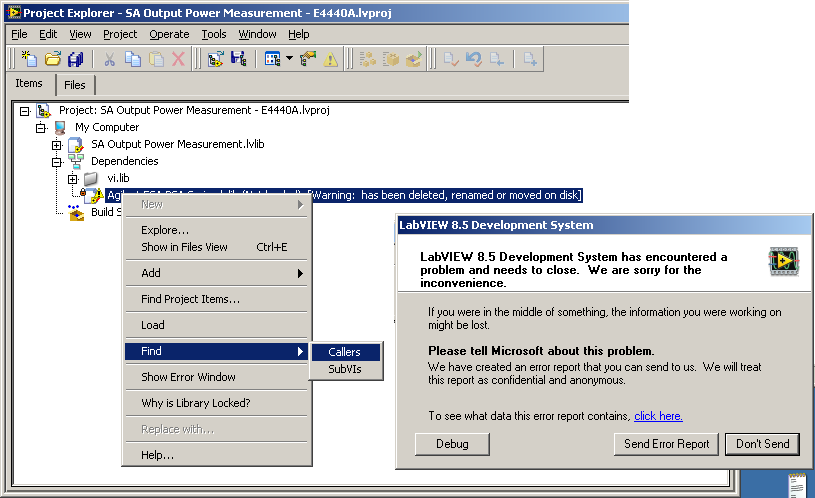Click the blue undo checkout arrow icon
The width and height of the screenshot is (815, 498).
(x=474, y=59)
